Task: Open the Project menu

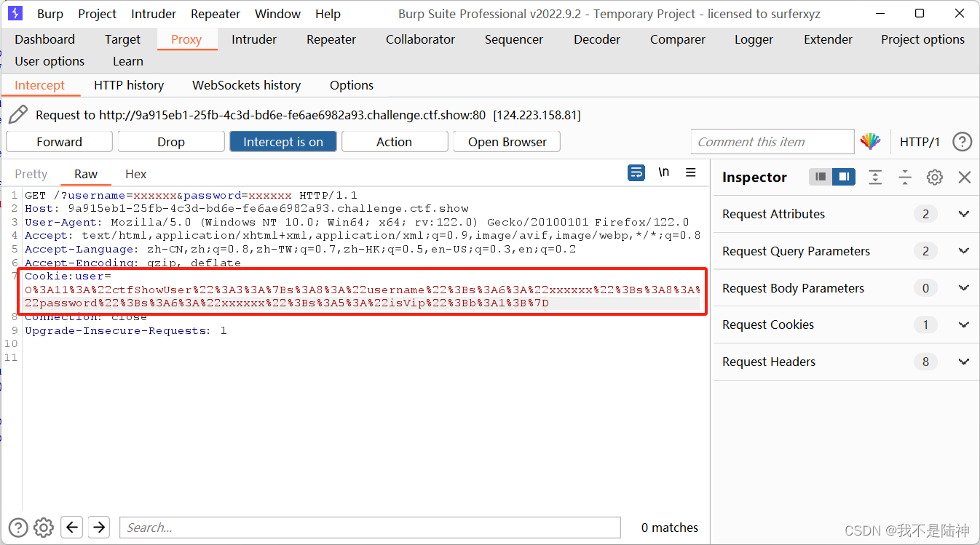Action: 97,14
